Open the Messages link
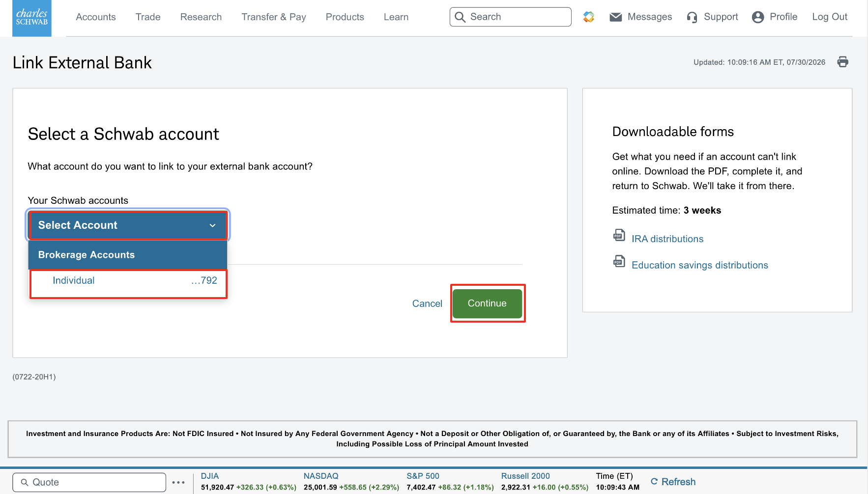 click(650, 17)
